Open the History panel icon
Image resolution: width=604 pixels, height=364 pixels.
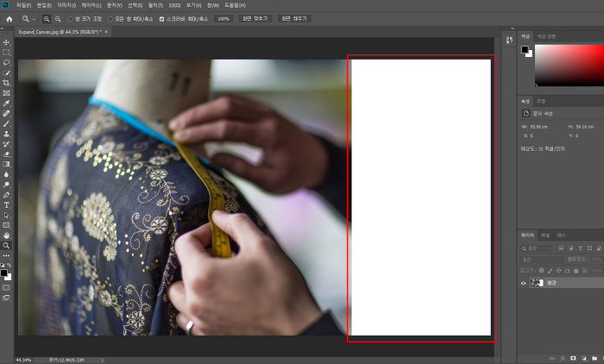(509, 40)
